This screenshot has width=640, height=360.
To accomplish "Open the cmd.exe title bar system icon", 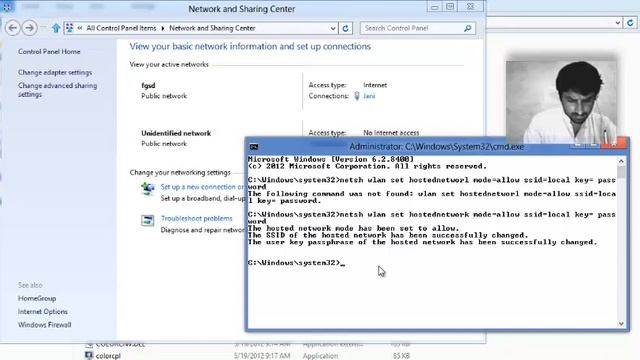I will click(x=254, y=147).
